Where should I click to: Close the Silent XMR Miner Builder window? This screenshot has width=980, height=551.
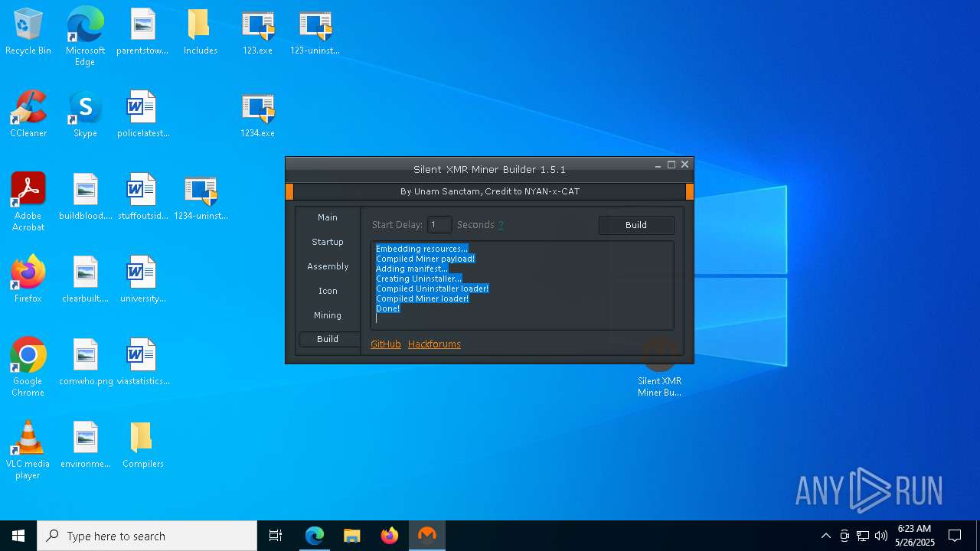pos(685,165)
